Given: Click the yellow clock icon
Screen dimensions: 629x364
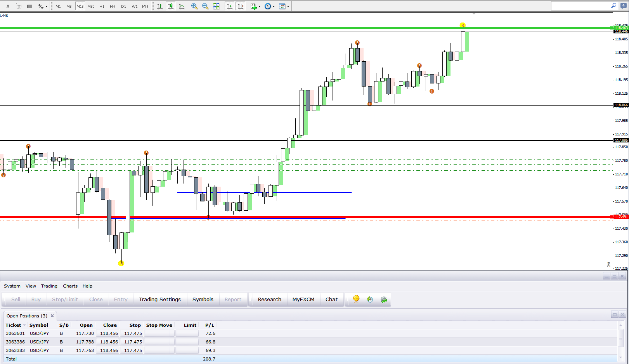Looking at the screenshot, I should tap(356, 299).
